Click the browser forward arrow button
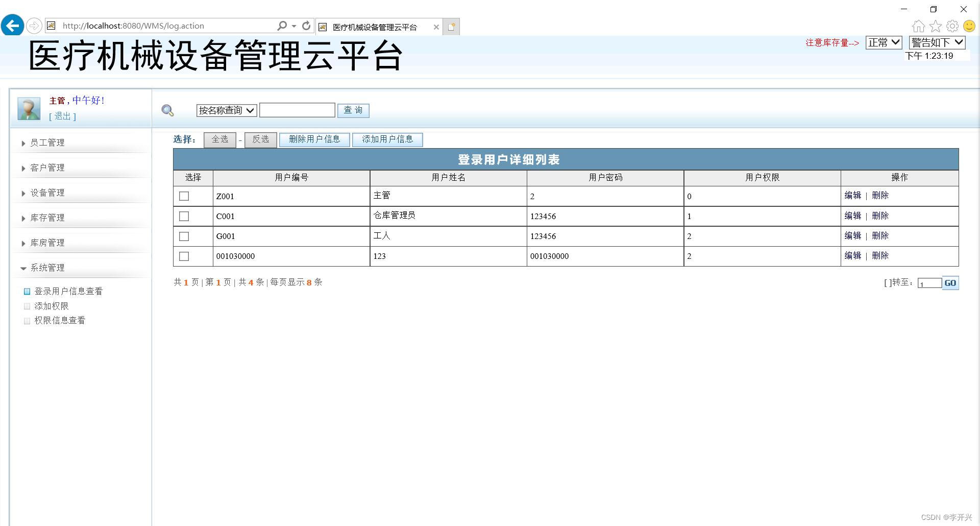Image resolution: width=980 pixels, height=526 pixels. (x=34, y=26)
